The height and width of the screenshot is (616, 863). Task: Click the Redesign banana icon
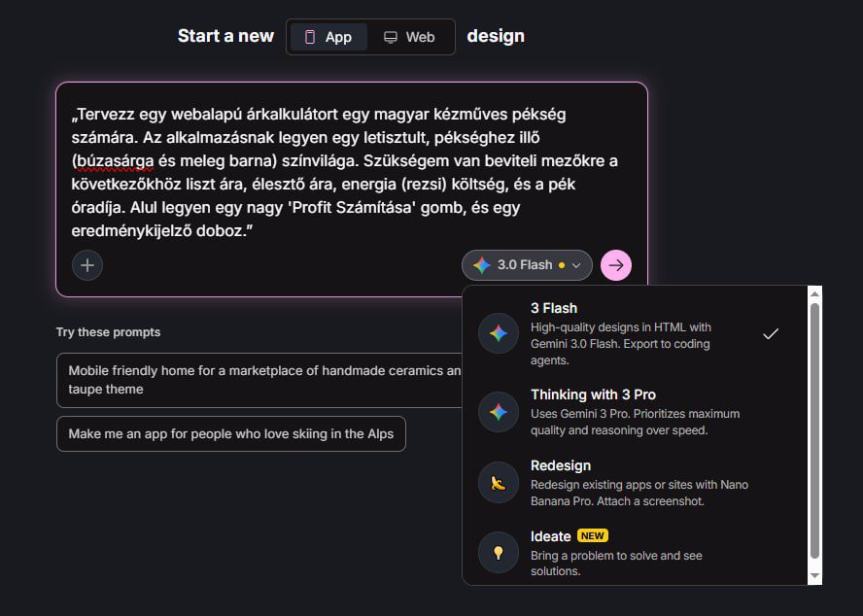coord(498,483)
